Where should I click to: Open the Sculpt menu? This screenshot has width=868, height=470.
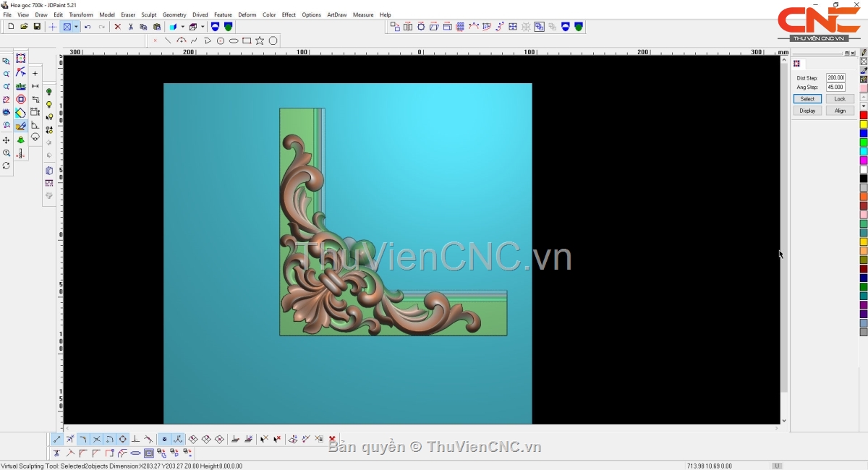148,14
